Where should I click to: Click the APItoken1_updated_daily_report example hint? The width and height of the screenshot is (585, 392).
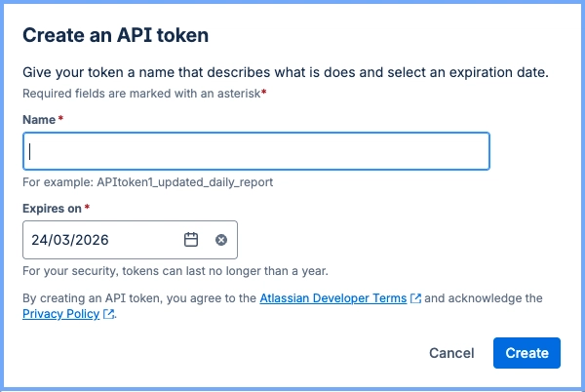[148, 181]
